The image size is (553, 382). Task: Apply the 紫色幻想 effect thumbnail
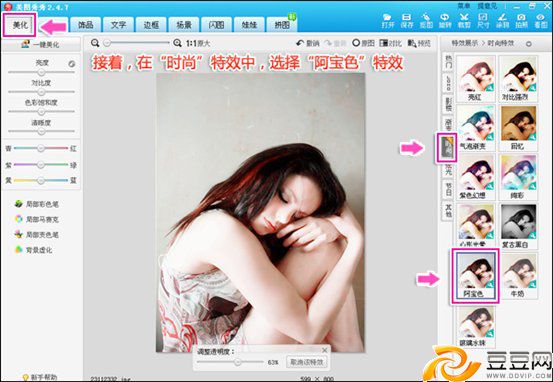(x=476, y=177)
